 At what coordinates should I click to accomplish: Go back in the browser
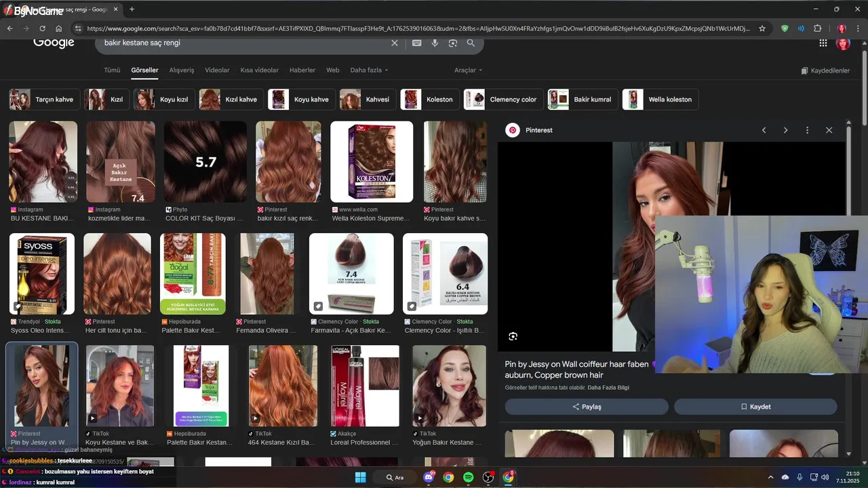point(9,28)
